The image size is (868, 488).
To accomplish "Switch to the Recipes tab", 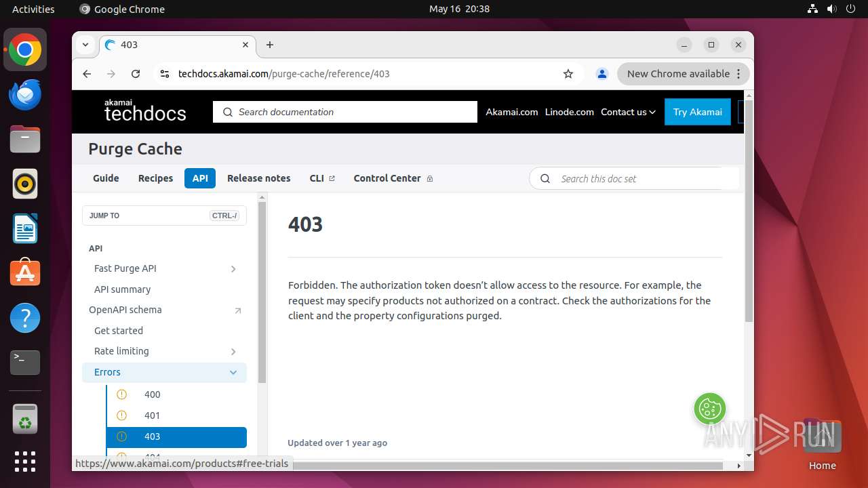I will pyautogui.click(x=156, y=178).
